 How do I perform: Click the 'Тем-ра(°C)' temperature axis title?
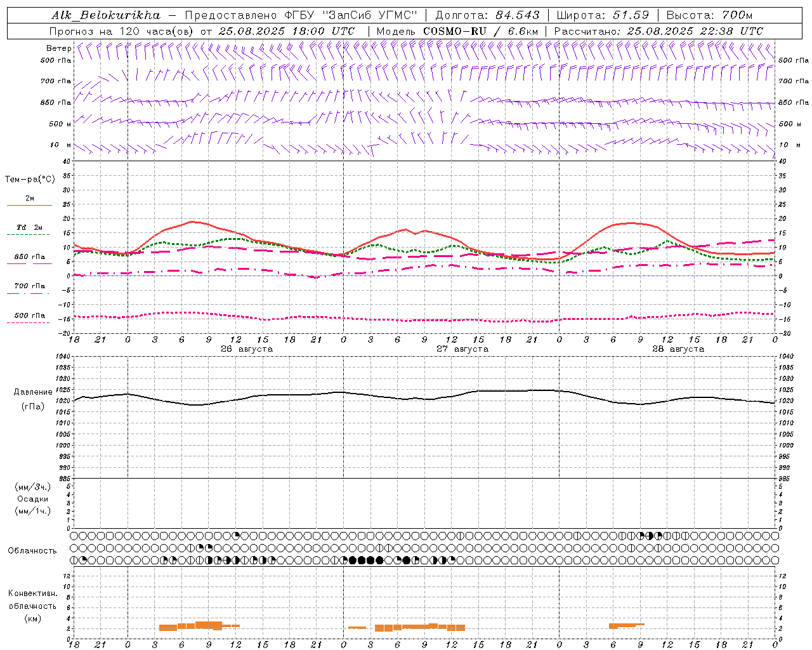tap(30, 180)
